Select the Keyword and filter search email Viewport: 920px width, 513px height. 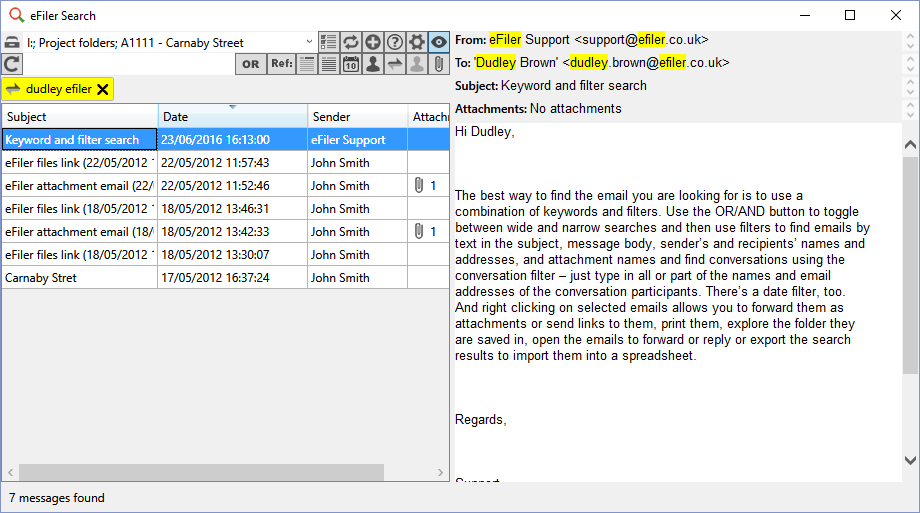click(226, 140)
